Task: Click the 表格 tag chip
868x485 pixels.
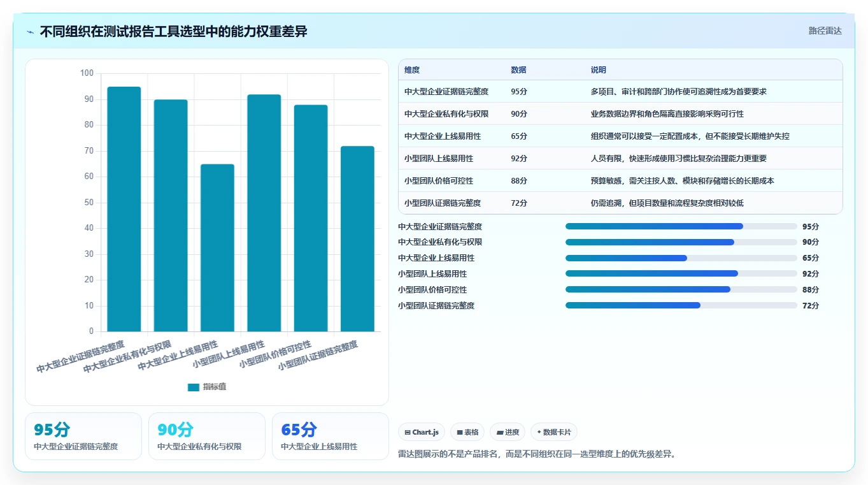Action: 468,432
